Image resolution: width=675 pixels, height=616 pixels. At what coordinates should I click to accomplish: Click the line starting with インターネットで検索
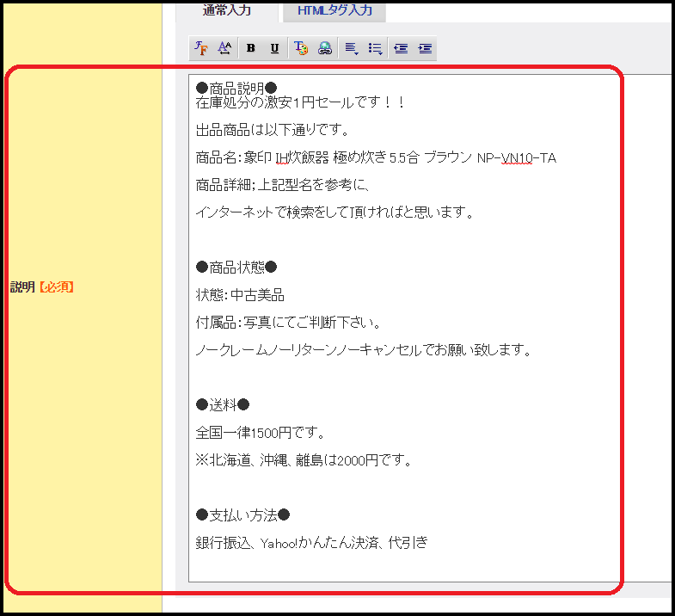tap(334, 213)
